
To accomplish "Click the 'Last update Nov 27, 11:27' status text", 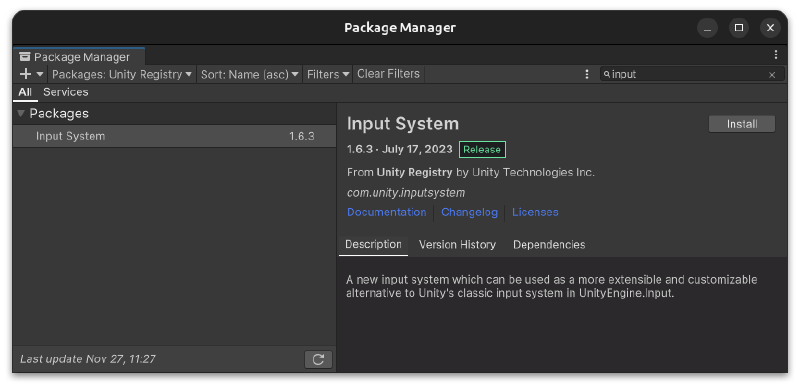I will pos(88,359).
